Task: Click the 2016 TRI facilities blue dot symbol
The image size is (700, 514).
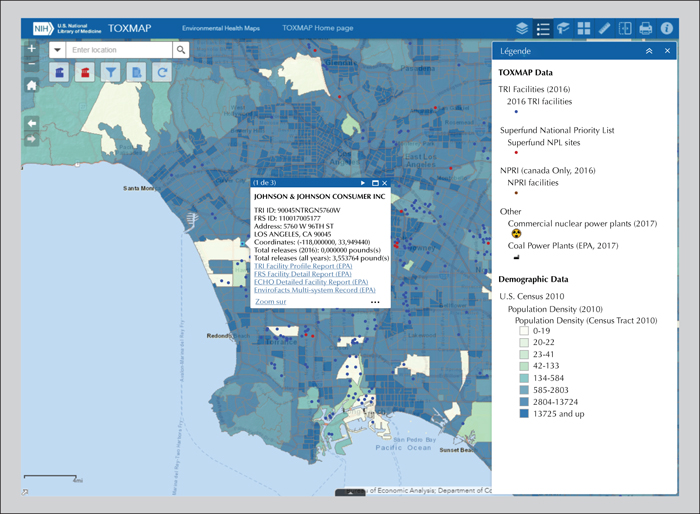Action: point(516,112)
